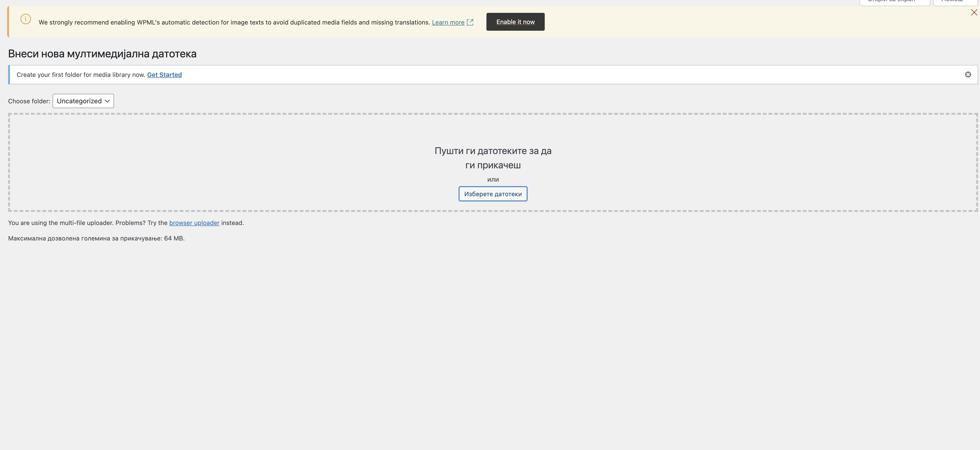Click external-link icon beside Learn more
980x450 pixels.
470,22
